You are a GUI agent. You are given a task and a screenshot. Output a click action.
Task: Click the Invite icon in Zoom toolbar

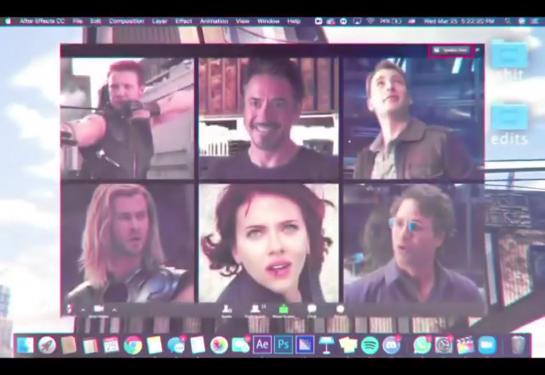(227, 309)
